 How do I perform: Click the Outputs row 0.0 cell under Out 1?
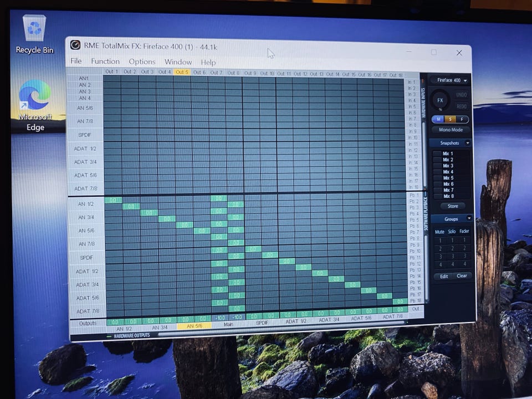pos(115,322)
